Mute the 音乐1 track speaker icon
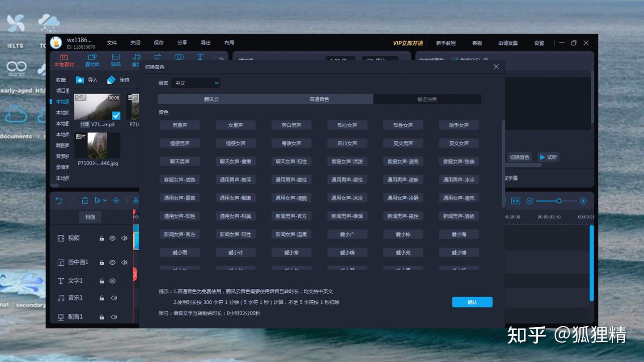Viewport: 644px width, 362px height. point(114,298)
